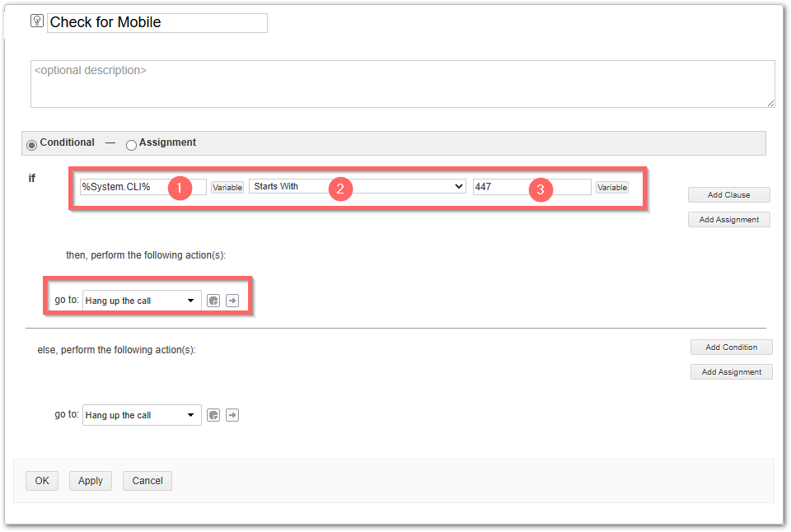Expand the then go to dropdown
The width and height of the screenshot is (791, 532).
point(142,301)
